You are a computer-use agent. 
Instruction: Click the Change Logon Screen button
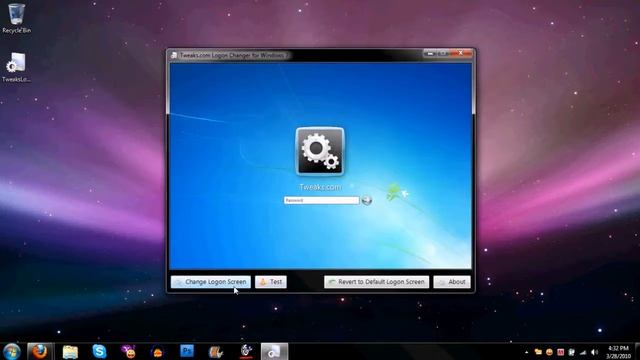click(x=211, y=282)
